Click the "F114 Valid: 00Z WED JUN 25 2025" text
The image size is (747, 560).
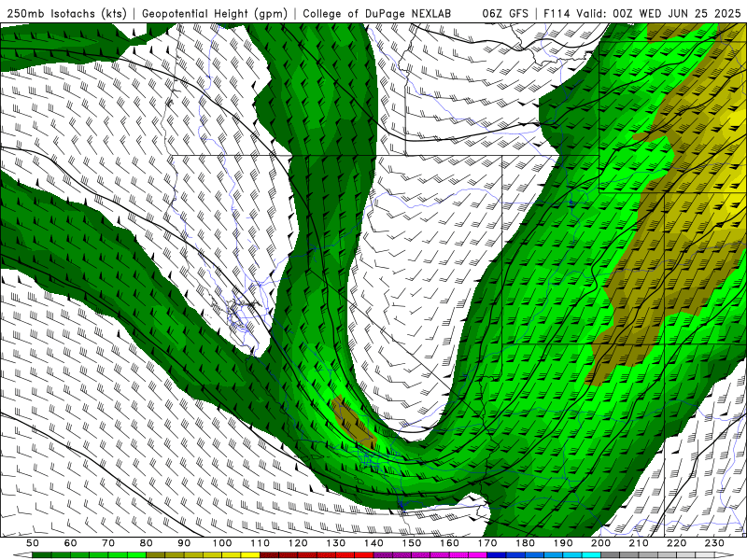click(641, 14)
